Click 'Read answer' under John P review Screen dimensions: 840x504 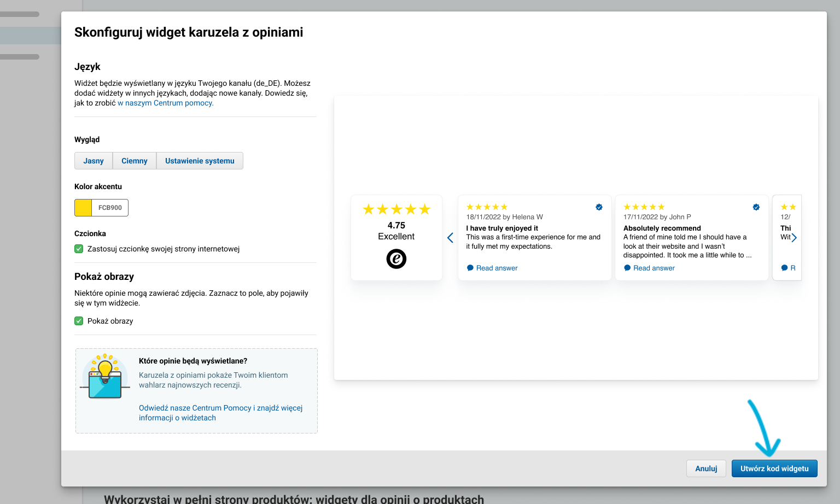coord(654,268)
